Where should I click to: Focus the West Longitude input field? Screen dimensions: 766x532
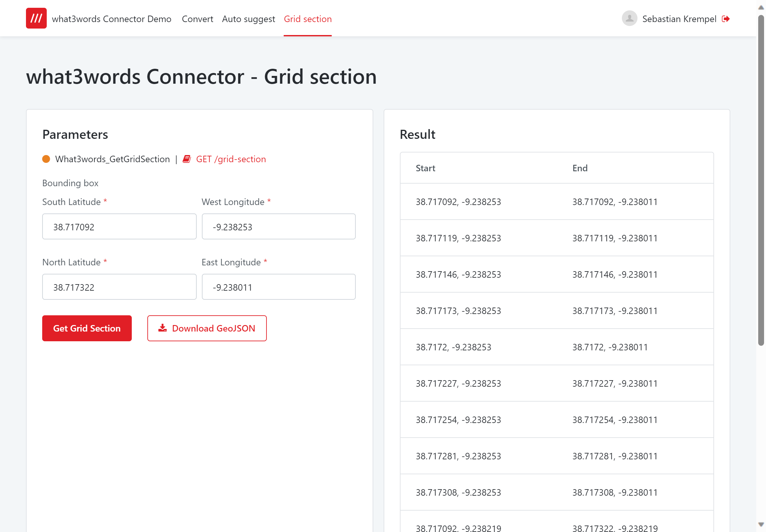(278, 227)
